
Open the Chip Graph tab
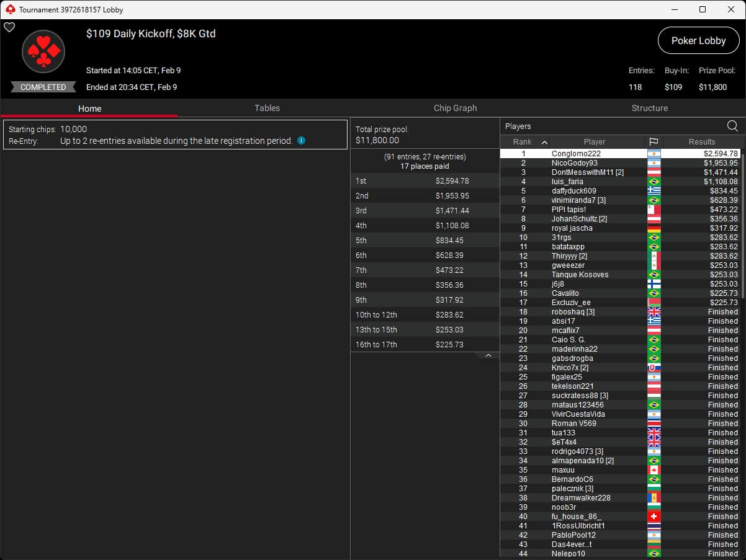pos(455,108)
